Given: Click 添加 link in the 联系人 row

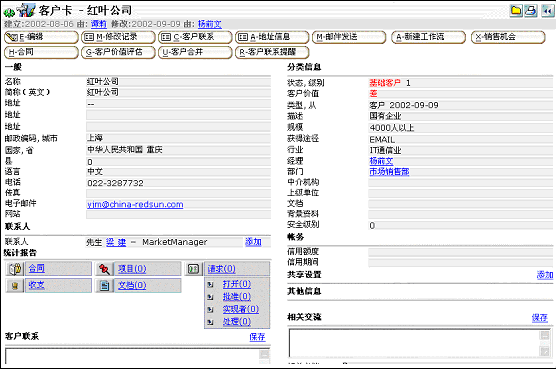Looking at the screenshot, I should (253, 242).
